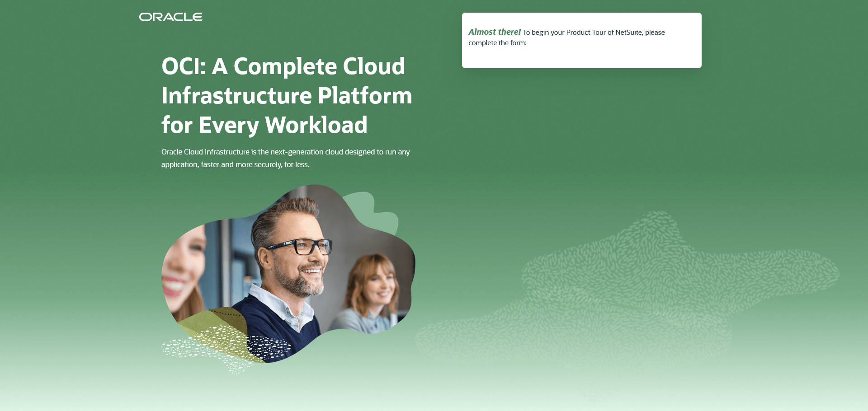Screen dimensions: 868x411
Task: Click the blurred woman at photo's left edge
Action: tap(183, 271)
